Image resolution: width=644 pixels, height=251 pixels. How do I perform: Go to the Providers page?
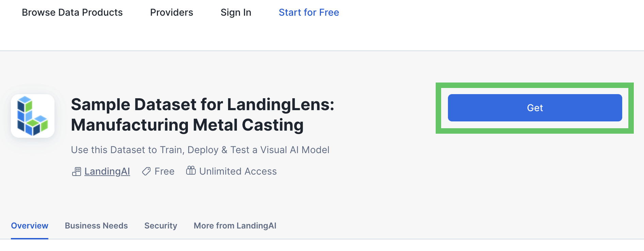pyautogui.click(x=172, y=12)
